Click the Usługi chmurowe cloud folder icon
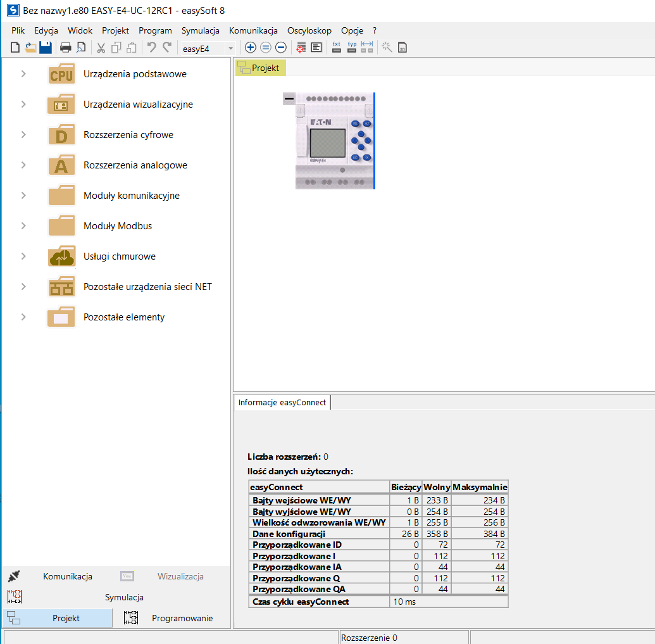This screenshot has height=644, width=655. pyautogui.click(x=61, y=256)
